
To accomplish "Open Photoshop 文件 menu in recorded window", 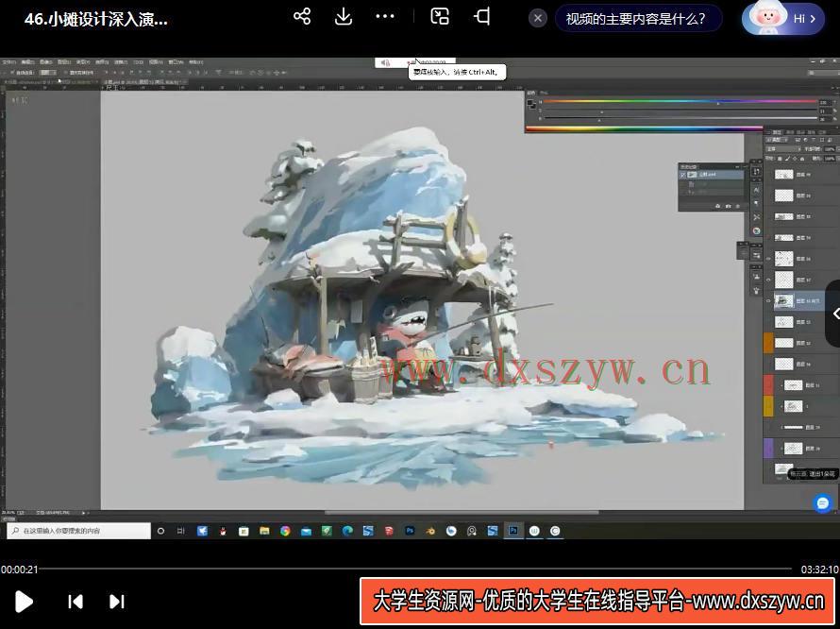I will 9,62.
